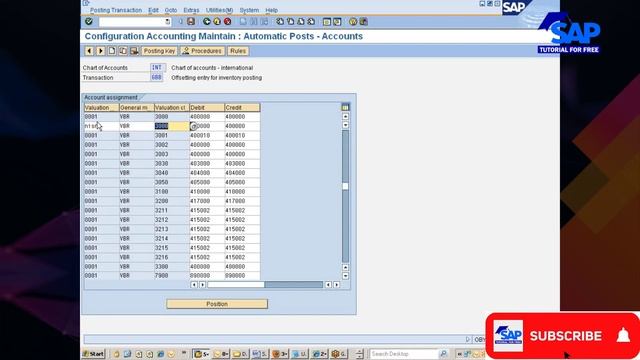The width and height of the screenshot is (640, 360).
Task: Click the yellow Help question icon
Action: click(353, 22)
